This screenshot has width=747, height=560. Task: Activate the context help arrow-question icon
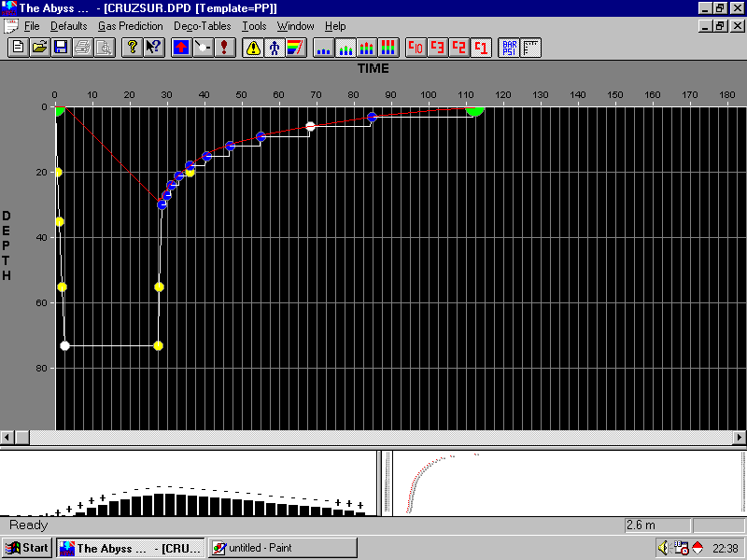tap(153, 48)
